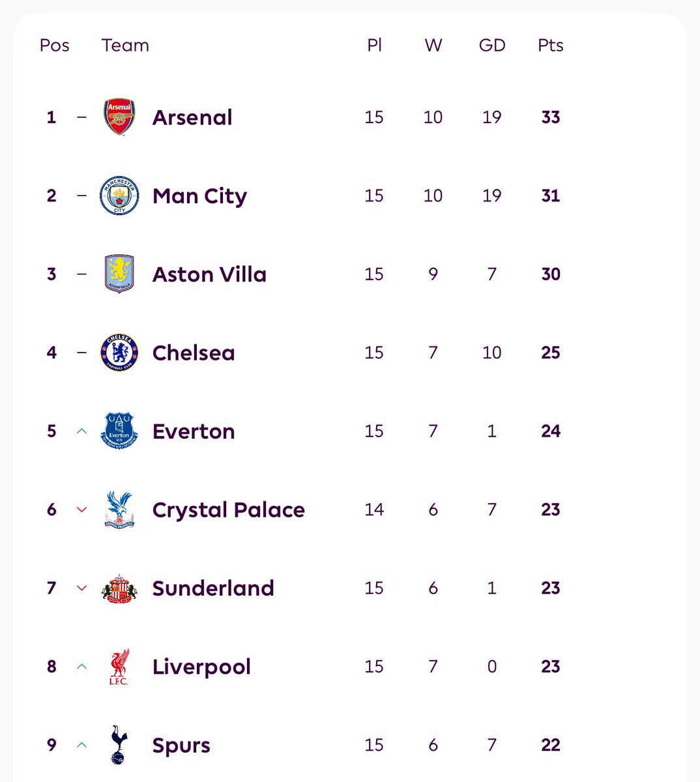The width and height of the screenshot is (700, 782).
Task: Select the GD column header
Action: (492, 46)
